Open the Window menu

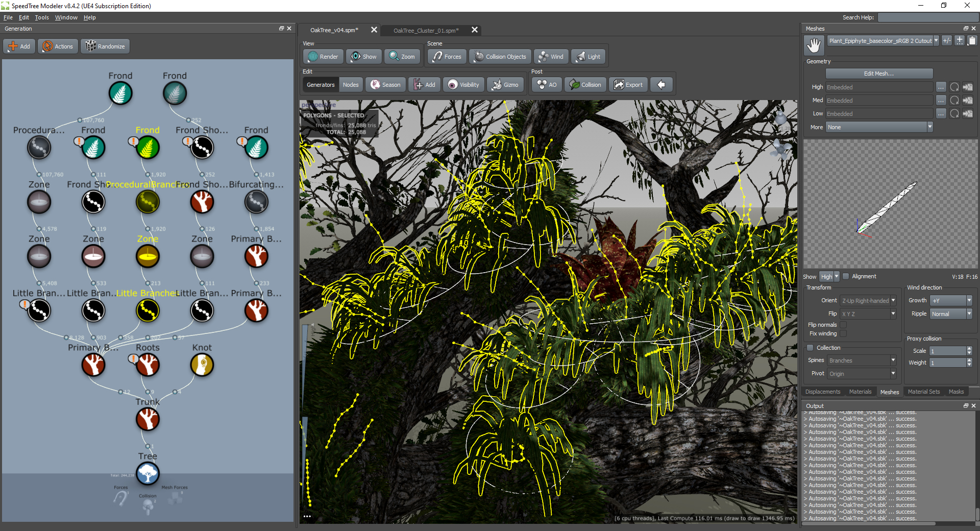click(66, 17)
